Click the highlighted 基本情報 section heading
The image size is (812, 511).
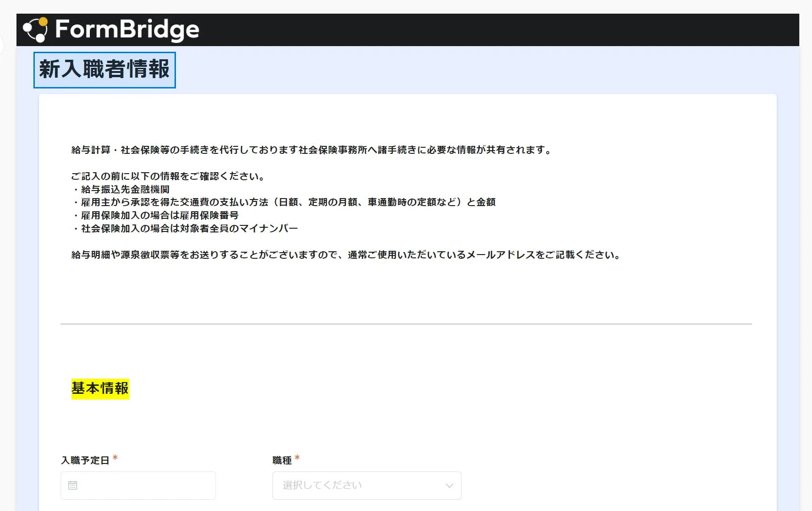click(x=100, y=389)
